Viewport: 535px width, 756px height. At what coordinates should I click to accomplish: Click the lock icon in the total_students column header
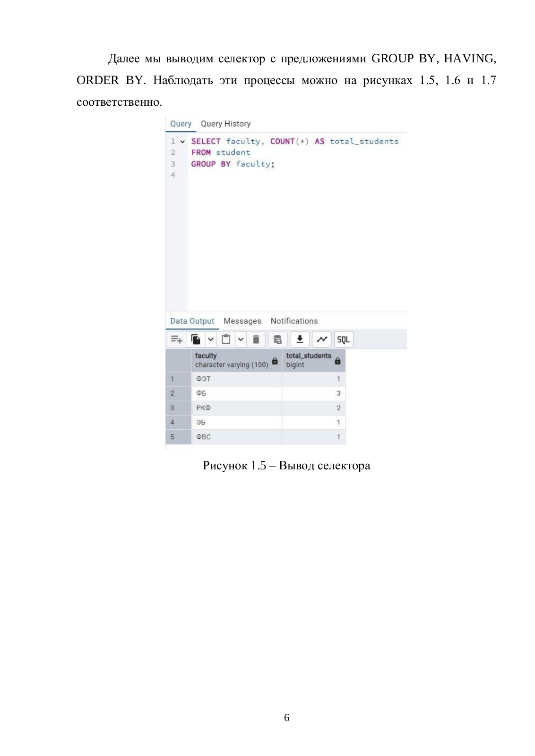click(337, 361)
